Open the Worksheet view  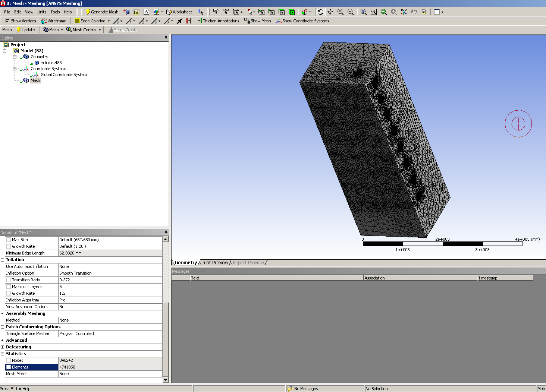[x=179, y=12]
